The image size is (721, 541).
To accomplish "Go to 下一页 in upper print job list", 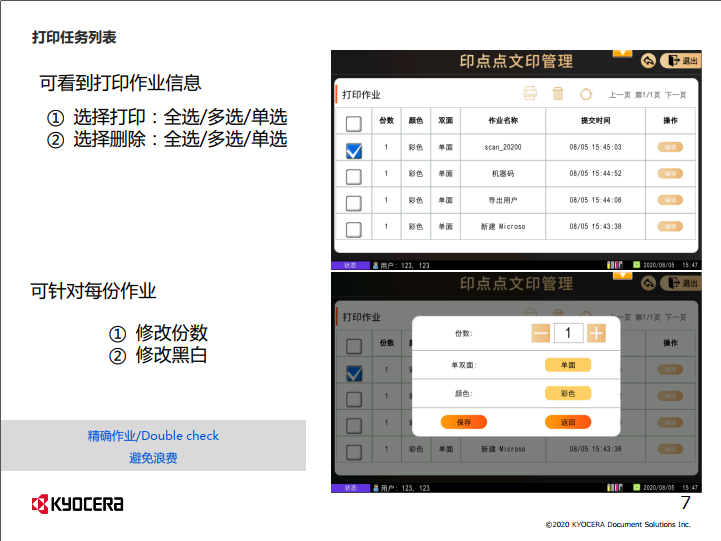I will click(x=676, y=95).
